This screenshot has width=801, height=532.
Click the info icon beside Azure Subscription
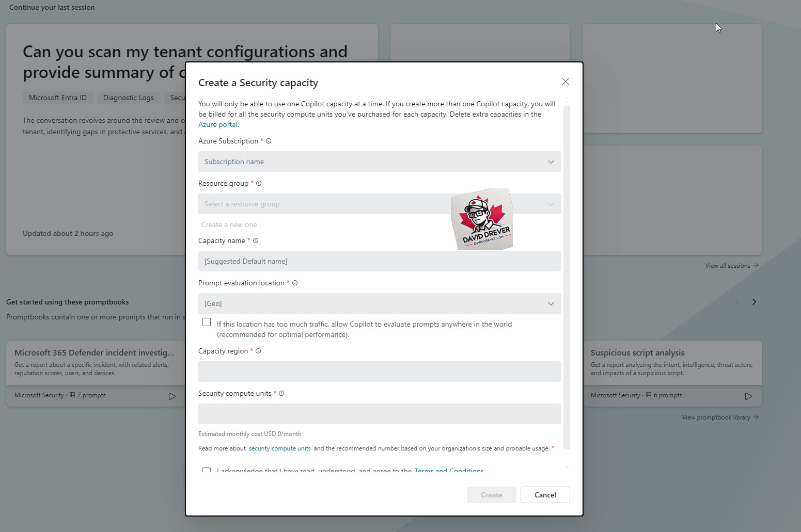point(269,141)
